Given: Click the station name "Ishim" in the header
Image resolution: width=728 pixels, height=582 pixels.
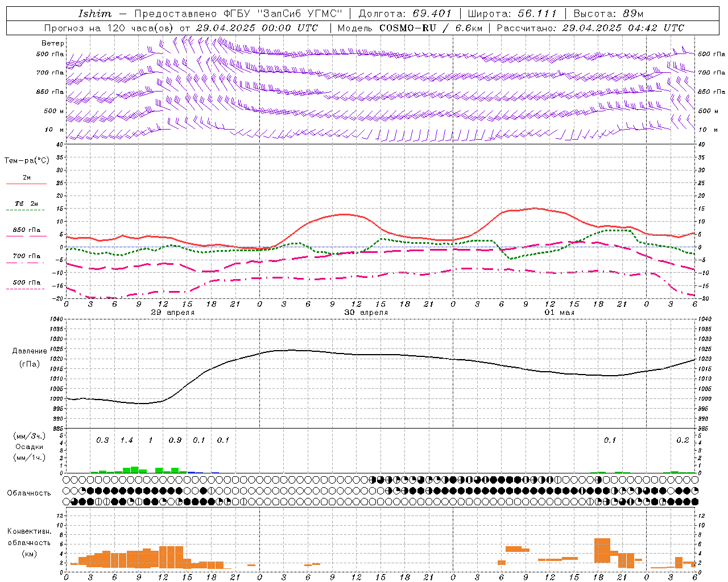Looking at the screenshot, I should [x=94, y=14].
